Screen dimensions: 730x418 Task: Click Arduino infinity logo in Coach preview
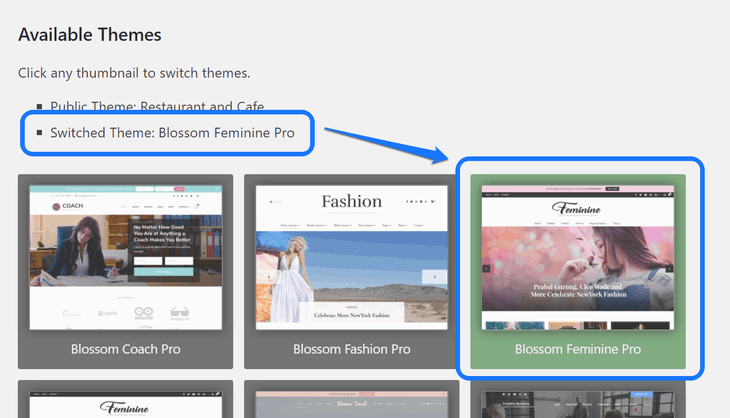tap(143, 313)
